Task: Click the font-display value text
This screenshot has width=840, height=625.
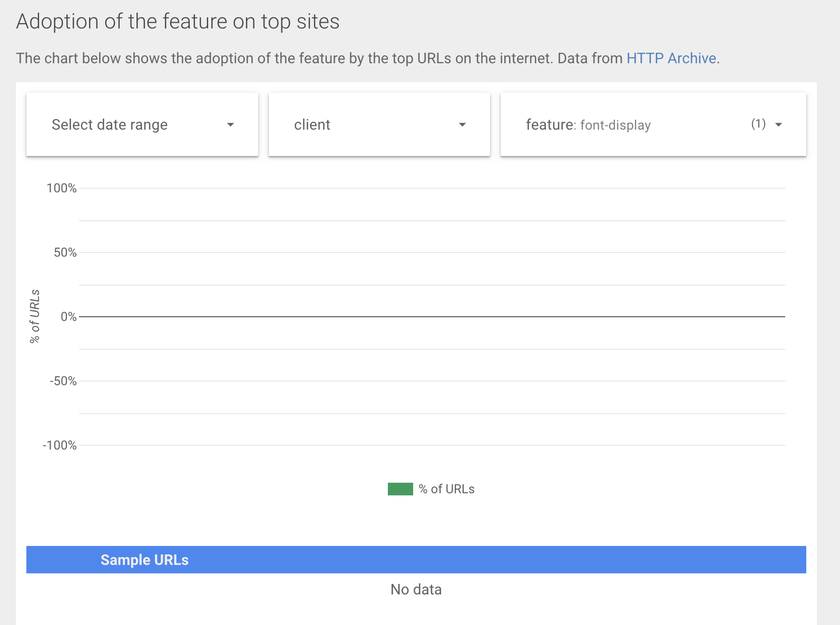Action: [x=615, y=125]
